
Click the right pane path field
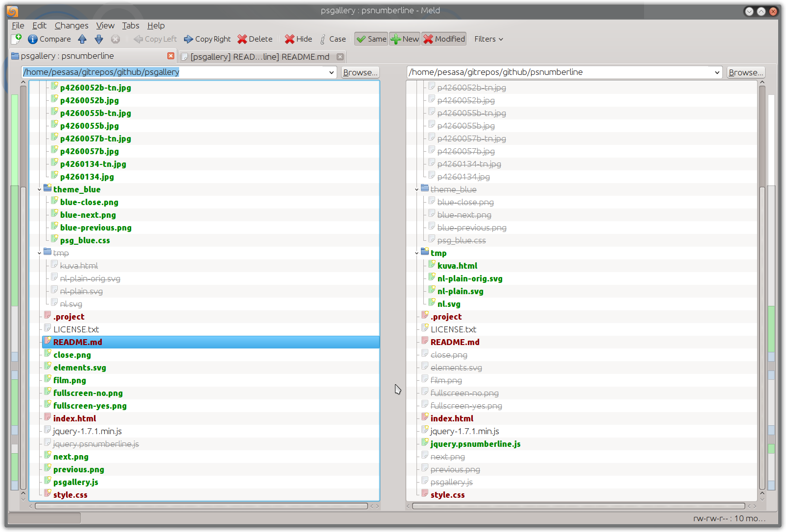[559, 72]
